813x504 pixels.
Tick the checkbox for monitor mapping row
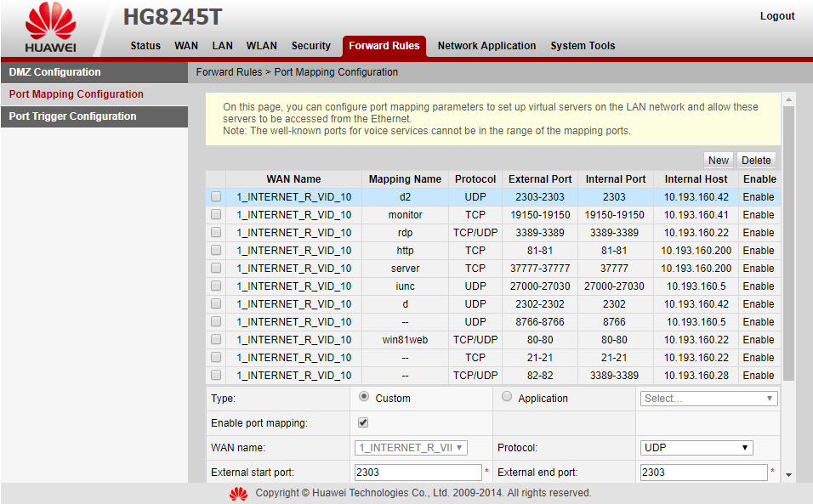[x=216, y=214]
